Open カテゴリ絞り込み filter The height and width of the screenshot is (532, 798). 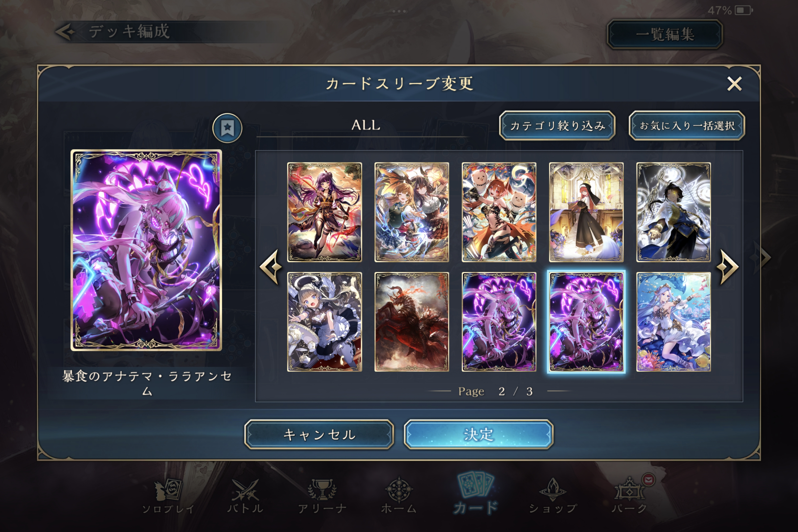(557, 125)
